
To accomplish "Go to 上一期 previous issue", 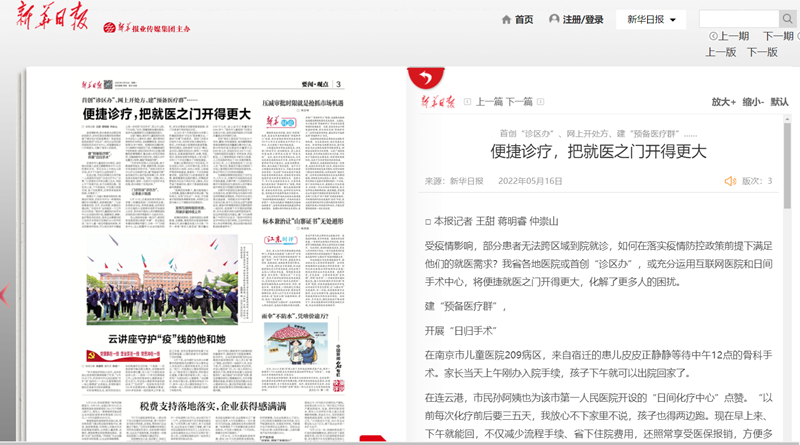I will 729,36.
